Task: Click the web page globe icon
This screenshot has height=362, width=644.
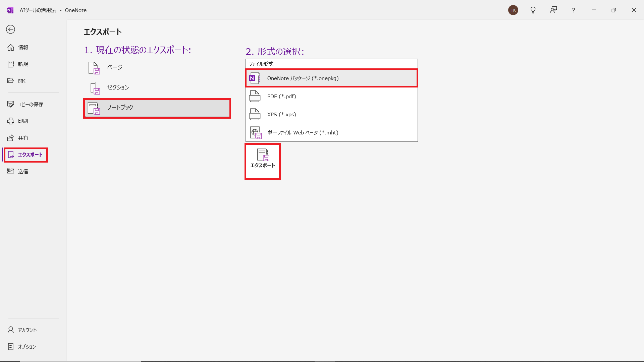Action: click(256, 133)
